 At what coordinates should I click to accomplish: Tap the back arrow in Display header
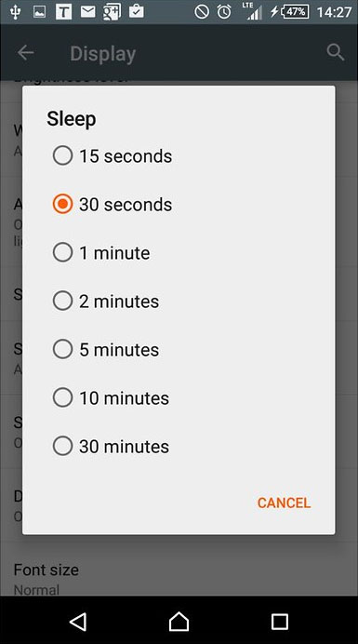(25, 52)
